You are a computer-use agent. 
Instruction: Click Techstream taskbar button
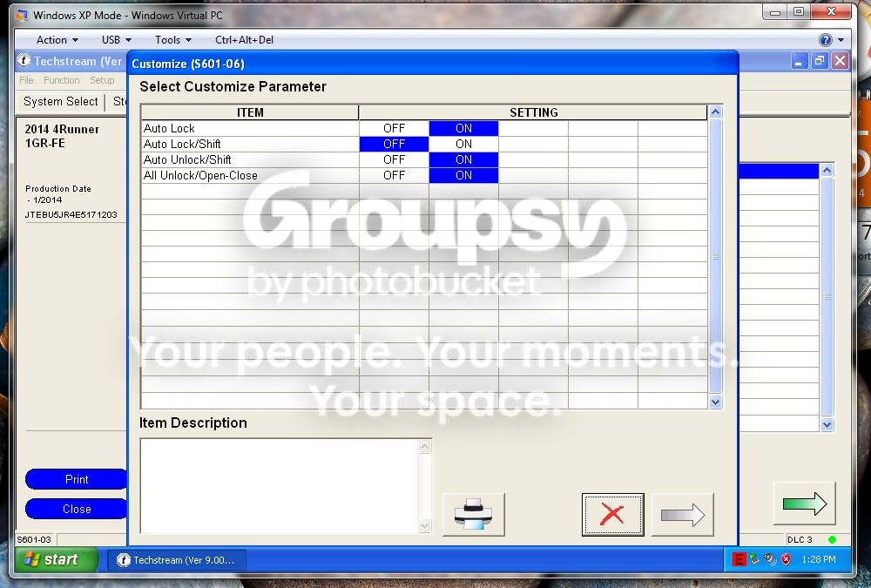[177, 560]
